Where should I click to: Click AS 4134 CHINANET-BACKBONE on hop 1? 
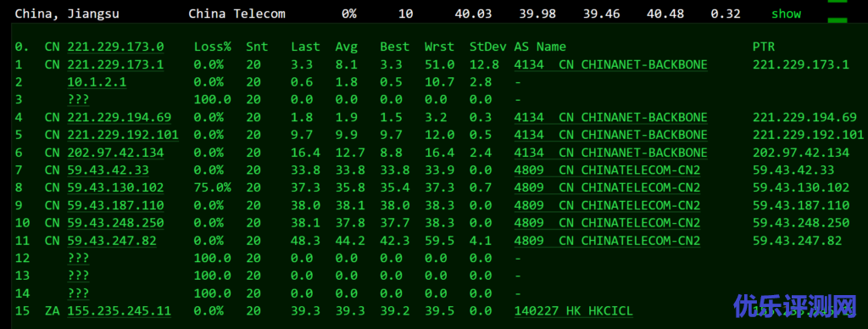(610, 64)
